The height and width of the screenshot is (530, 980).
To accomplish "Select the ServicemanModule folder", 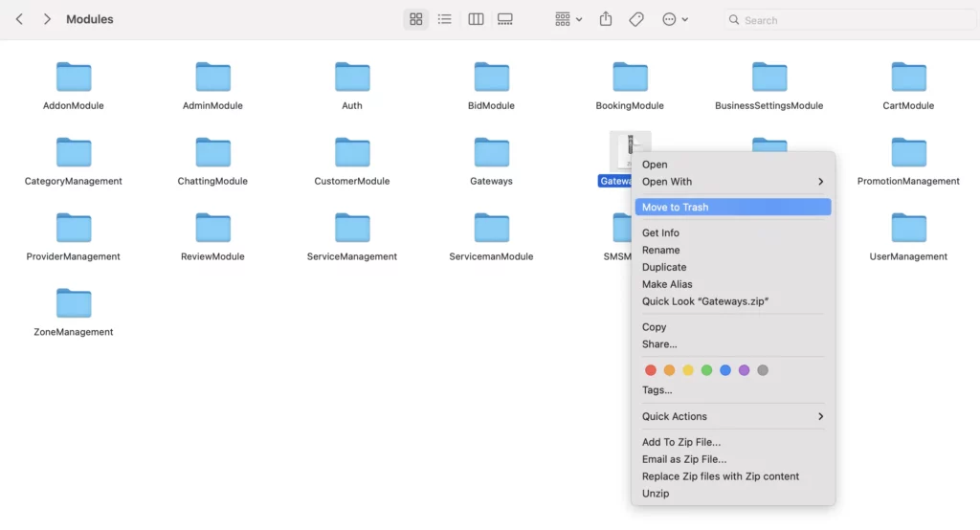I will click(492, 228).
